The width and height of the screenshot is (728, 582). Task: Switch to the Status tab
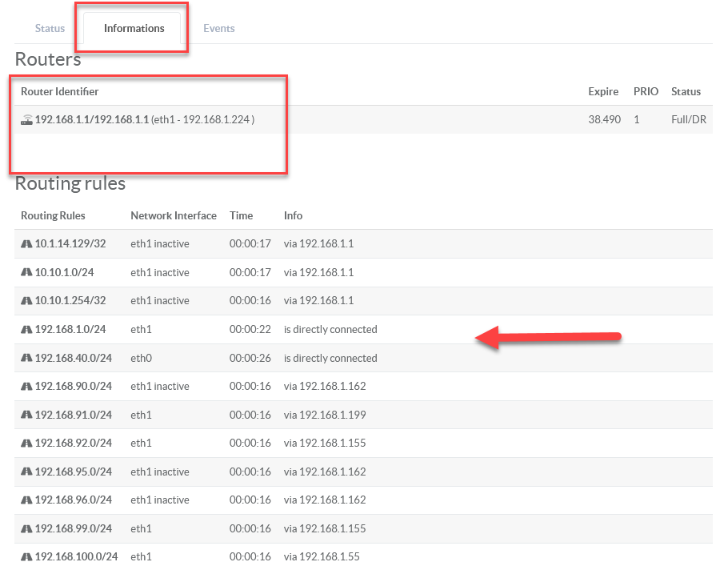pyautogui.click(x=50, y=28)
